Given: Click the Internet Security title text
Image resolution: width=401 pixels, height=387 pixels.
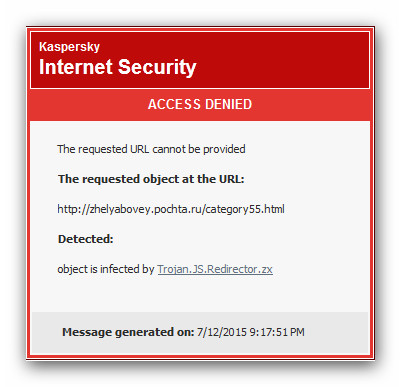Looking at the screenshot, I should click(x=118, y=67).
